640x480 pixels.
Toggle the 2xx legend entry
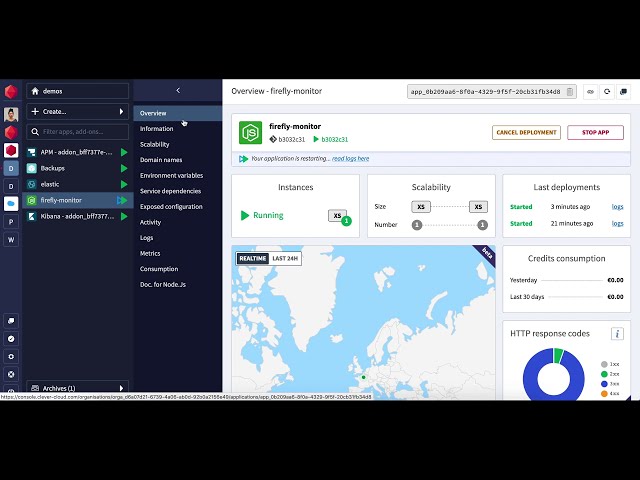click(x=610, y=374)
